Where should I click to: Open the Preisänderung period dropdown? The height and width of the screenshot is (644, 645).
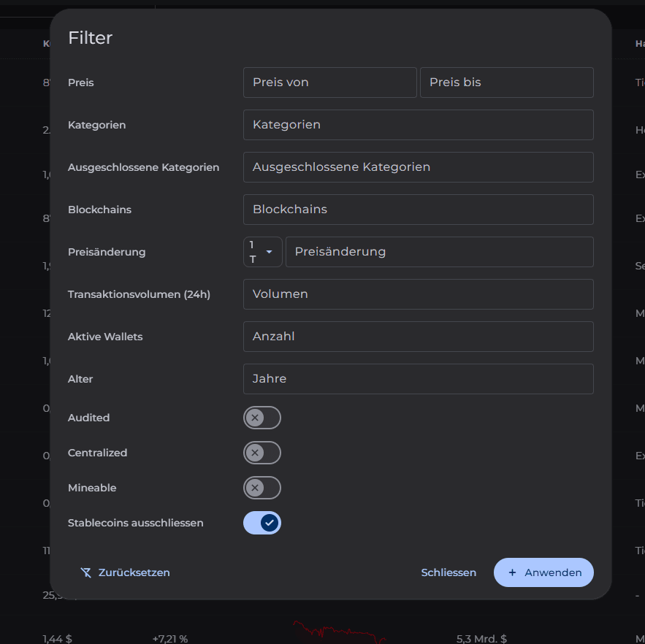point(262,252)
